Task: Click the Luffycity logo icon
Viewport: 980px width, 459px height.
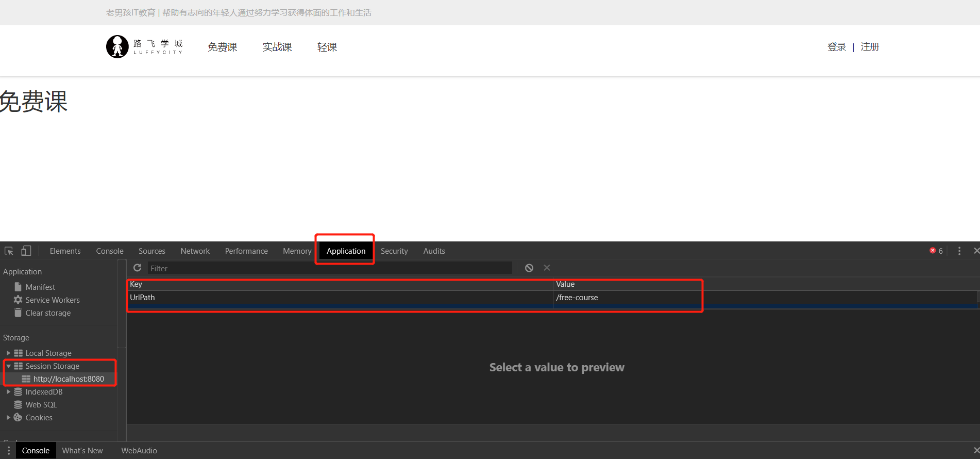Action: click(x=117, y=46)
